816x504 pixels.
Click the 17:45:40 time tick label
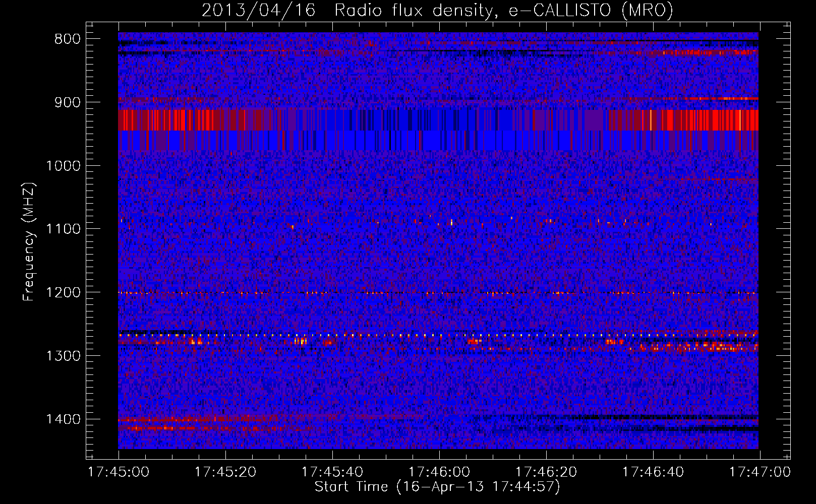pyautogui.click(x=332, y=472)
